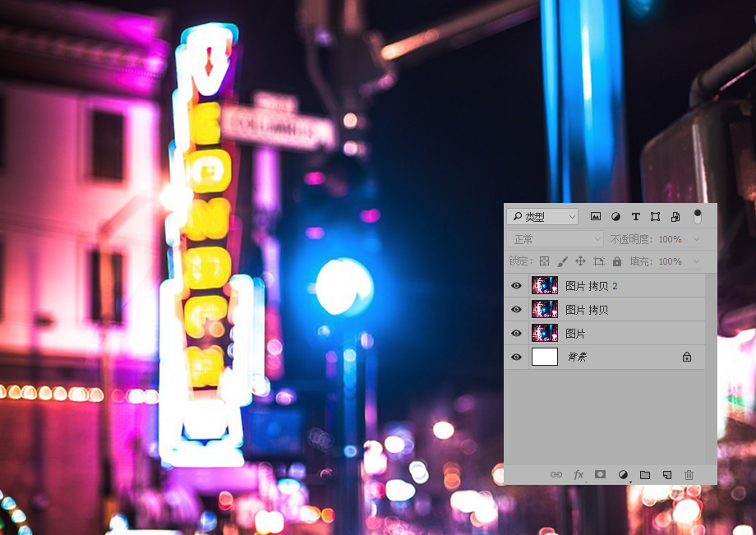
Task: Click the 填充 100% value field
Action: click(671, 261)
